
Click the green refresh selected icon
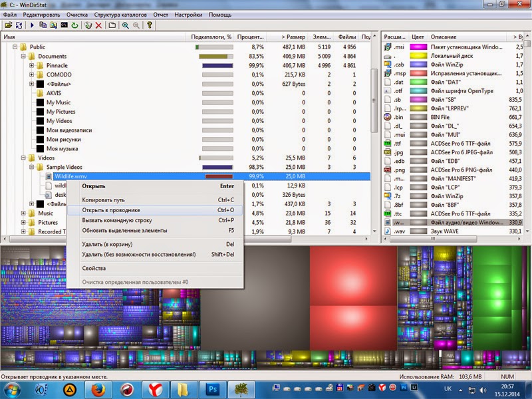click(74, 25)
